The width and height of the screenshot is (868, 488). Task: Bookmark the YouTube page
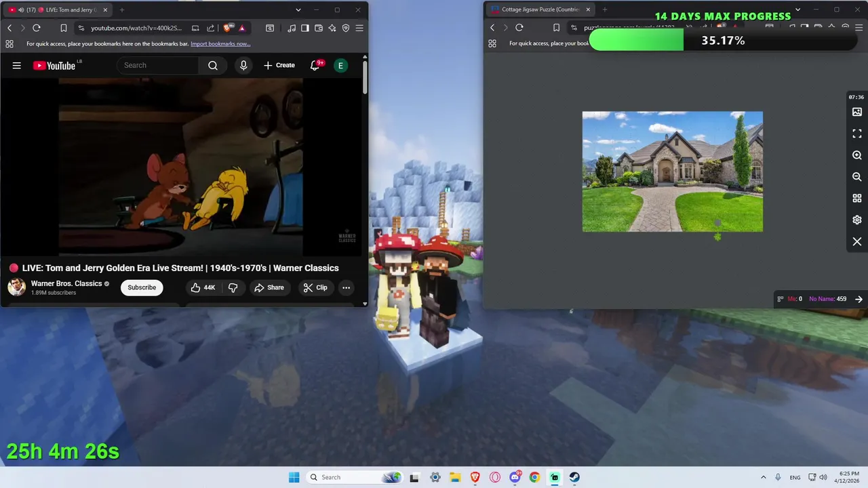click(x=63, y=28)
